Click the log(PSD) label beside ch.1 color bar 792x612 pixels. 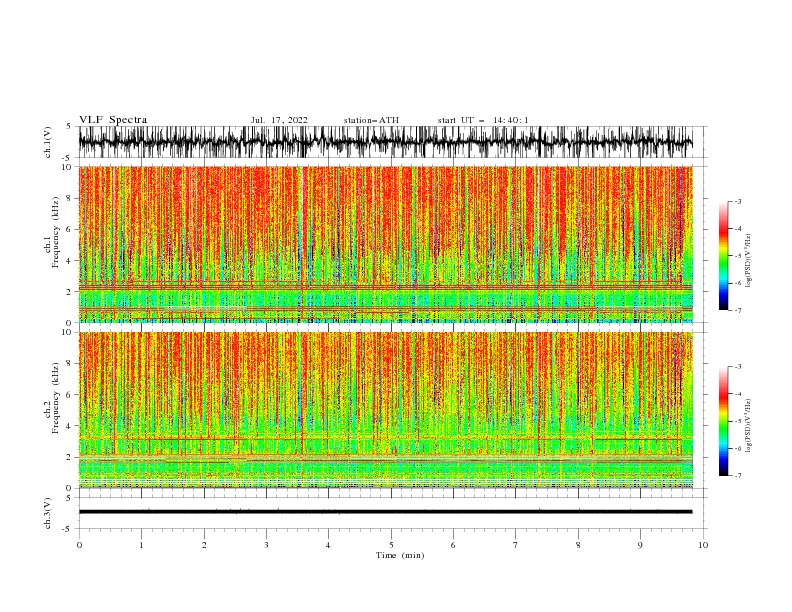749,261
